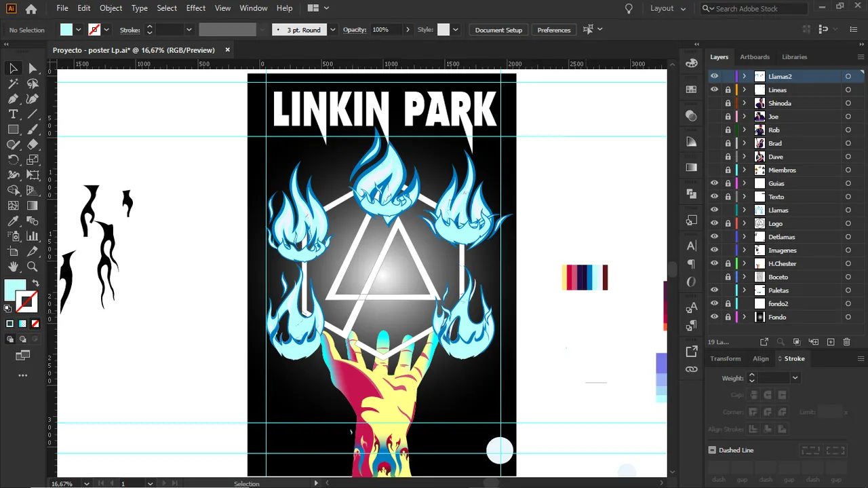
Task: Pick the Mesh tool
Action: 13,206
